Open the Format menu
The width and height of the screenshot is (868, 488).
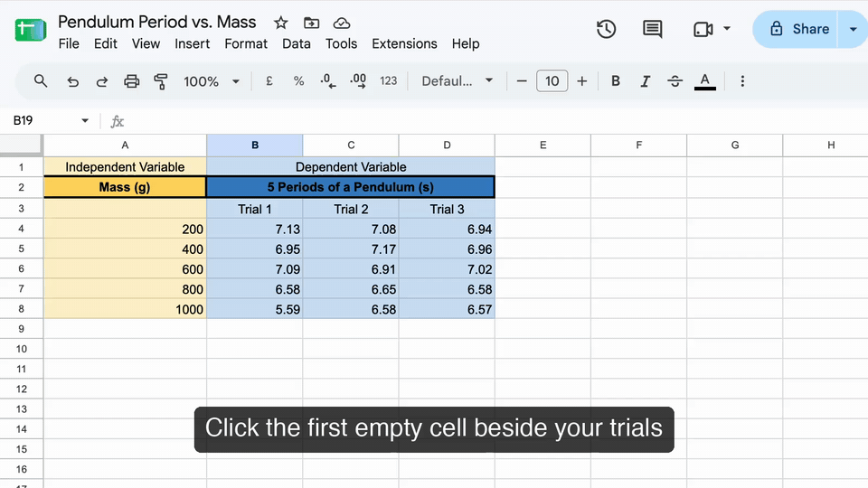246,43
